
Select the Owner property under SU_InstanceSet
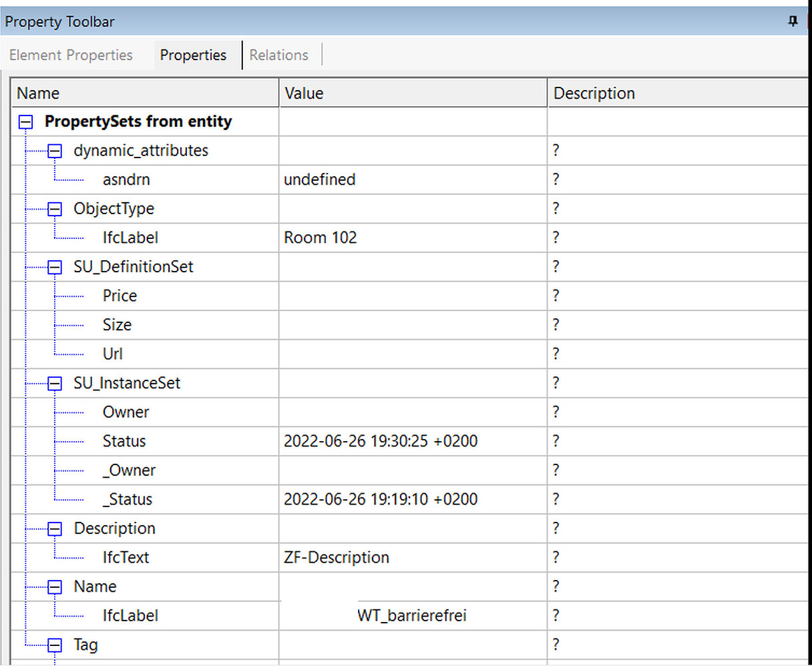tap(126, 412)
